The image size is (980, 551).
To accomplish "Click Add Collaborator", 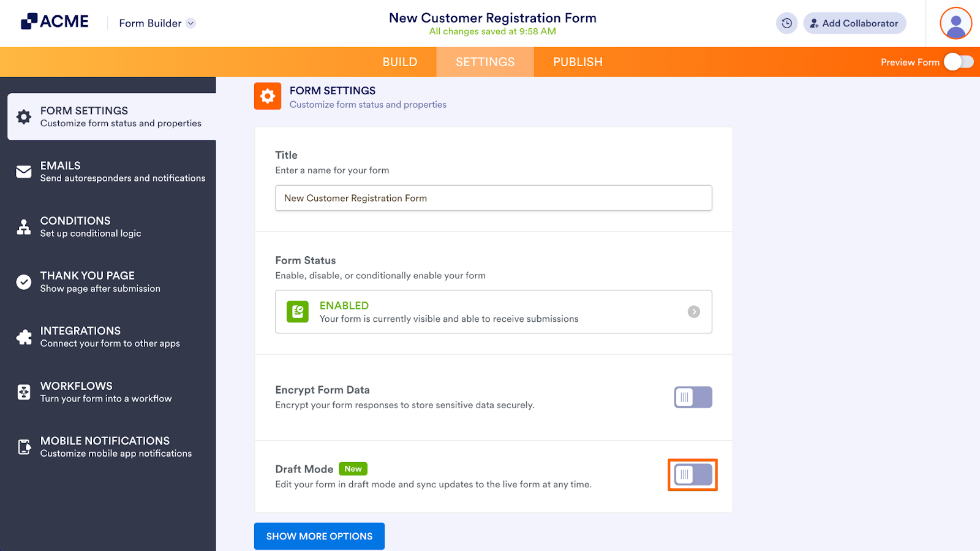I will (854, 23).
